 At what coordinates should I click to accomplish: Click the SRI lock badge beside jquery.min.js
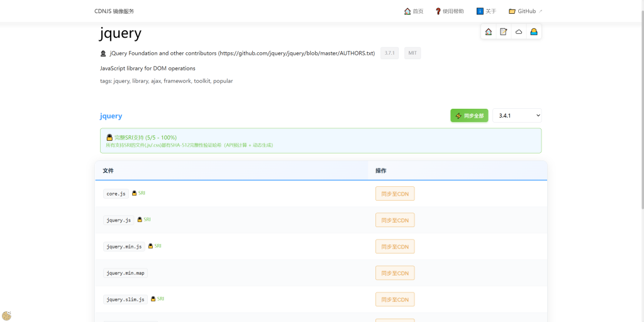(x=155, y=246)
